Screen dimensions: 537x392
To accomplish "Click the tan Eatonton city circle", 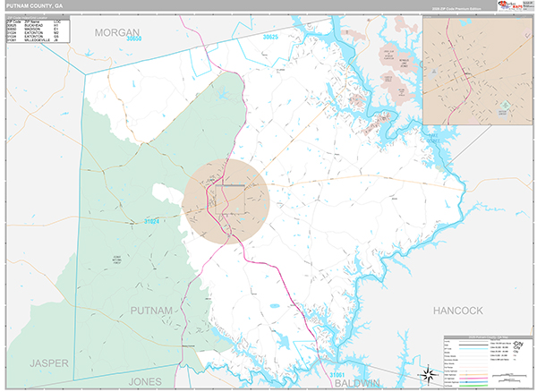I will (226, 201).
